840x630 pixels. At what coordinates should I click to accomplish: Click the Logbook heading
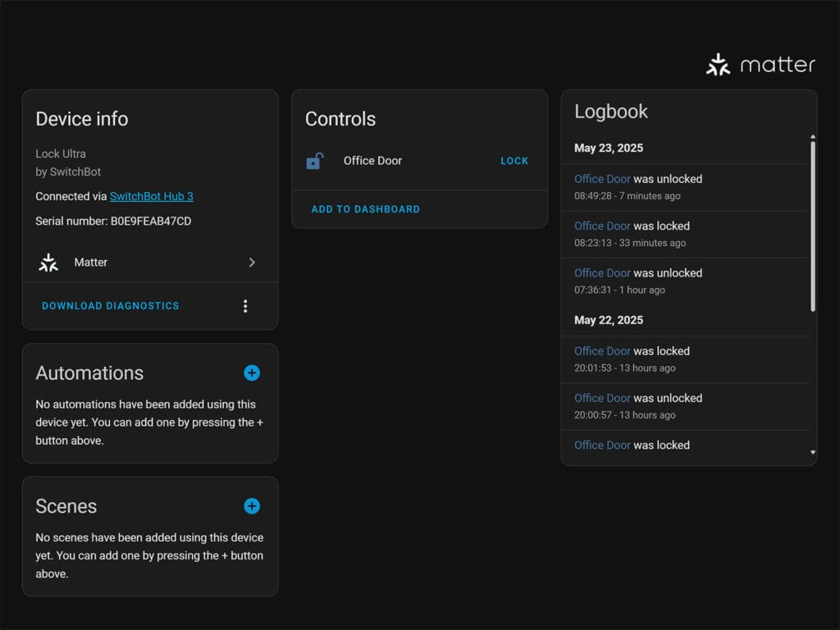tap(610, 112)
